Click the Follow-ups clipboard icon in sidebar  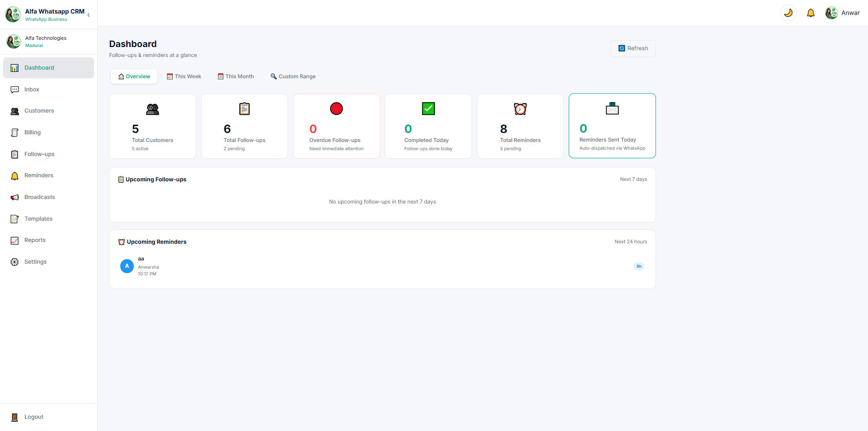click(14, 154)
